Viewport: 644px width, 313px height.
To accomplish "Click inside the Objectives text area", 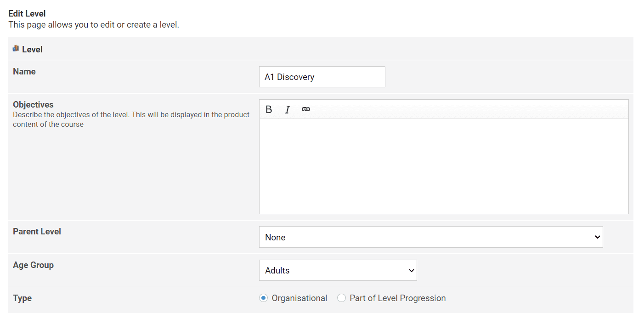I will [443, 166].
